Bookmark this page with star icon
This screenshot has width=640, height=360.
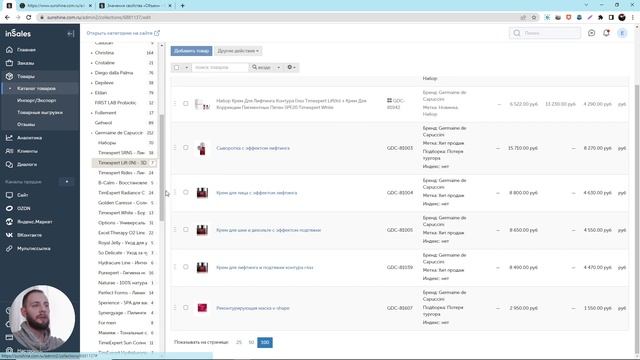(x=533, y=18)
